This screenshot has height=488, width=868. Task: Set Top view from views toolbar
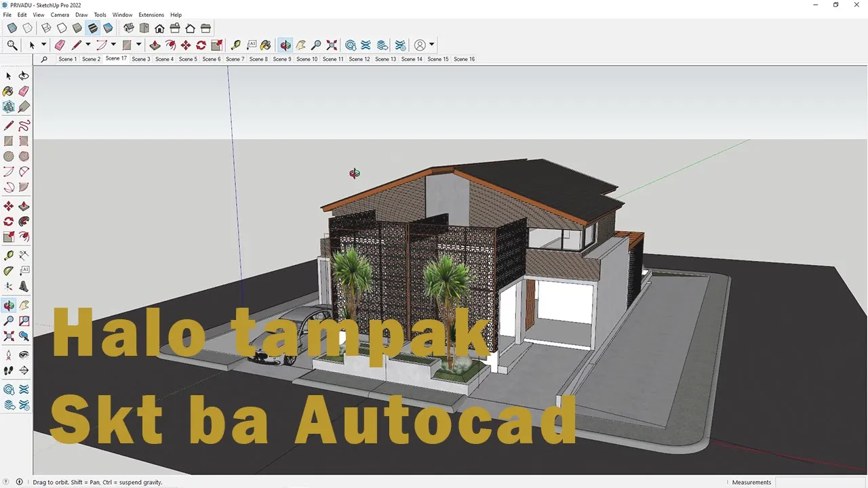[144, 28]
